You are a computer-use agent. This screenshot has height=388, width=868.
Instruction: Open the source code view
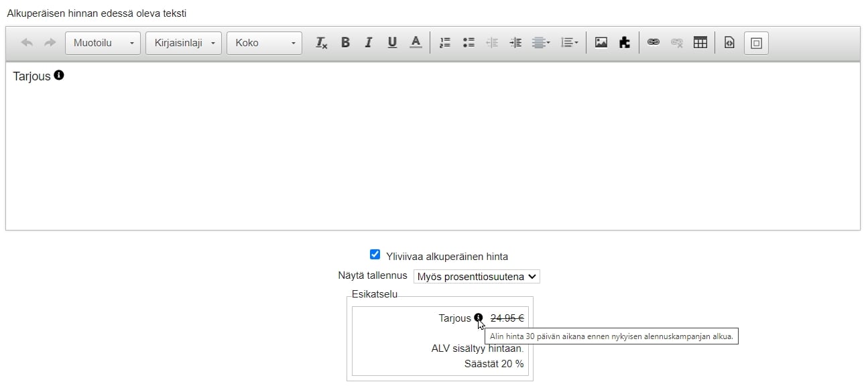[730, 43]
